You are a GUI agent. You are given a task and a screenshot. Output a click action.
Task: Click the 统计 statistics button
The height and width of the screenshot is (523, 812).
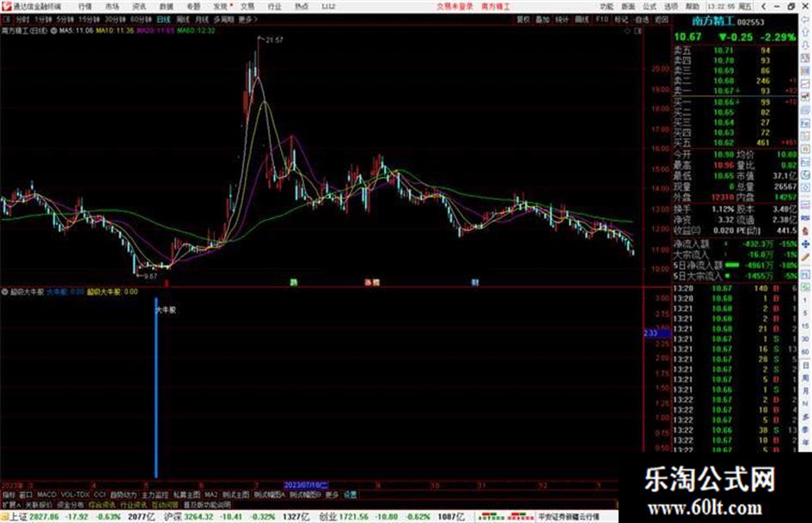[x=562, y=19]
